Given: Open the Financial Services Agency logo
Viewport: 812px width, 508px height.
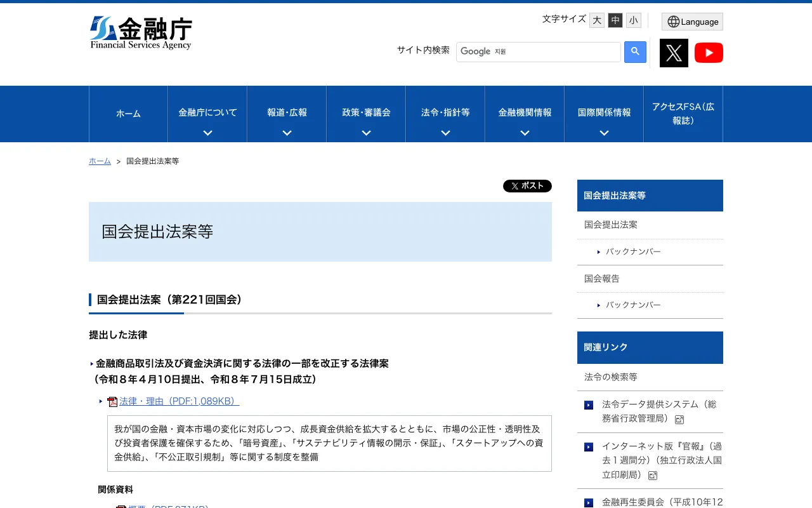Looking at the screenshot, I should click(141, 33).
